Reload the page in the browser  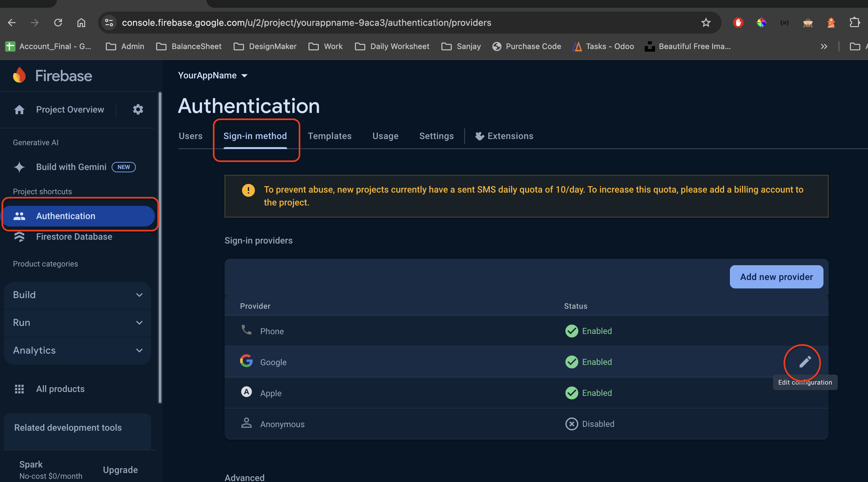pyautogui.click(x=58, y=23)
